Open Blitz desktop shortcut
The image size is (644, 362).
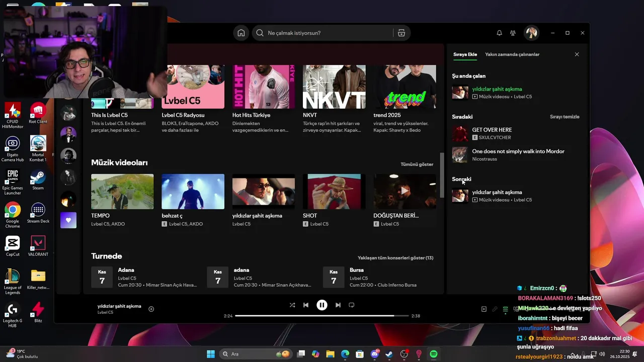click(38, 313)
